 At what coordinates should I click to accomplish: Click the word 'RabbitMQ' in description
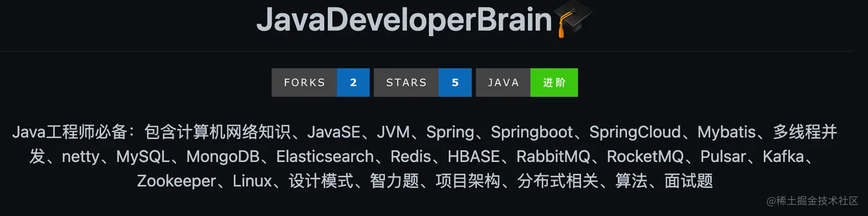[x=553, y=156]
